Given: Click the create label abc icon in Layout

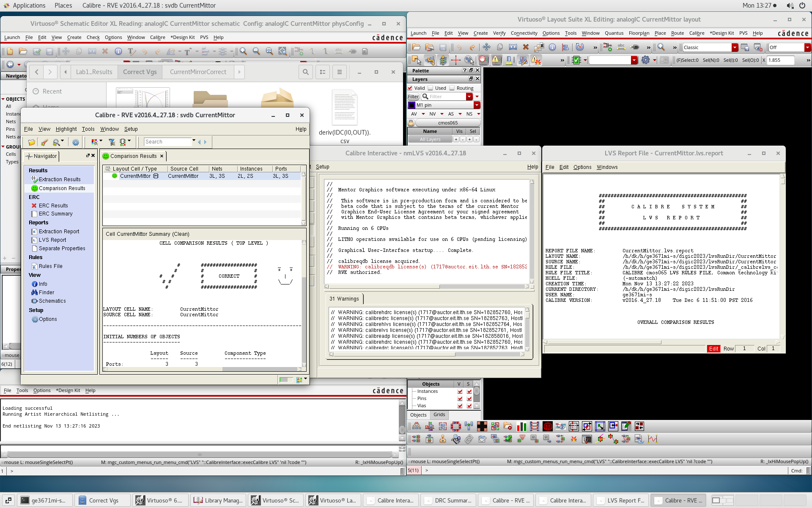Looking at the screenshot, I should click(x=621, y=47).
